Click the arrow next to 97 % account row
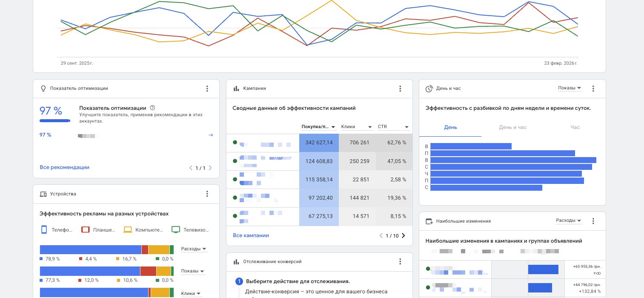644x298 pixels. [x=211, y=135]
